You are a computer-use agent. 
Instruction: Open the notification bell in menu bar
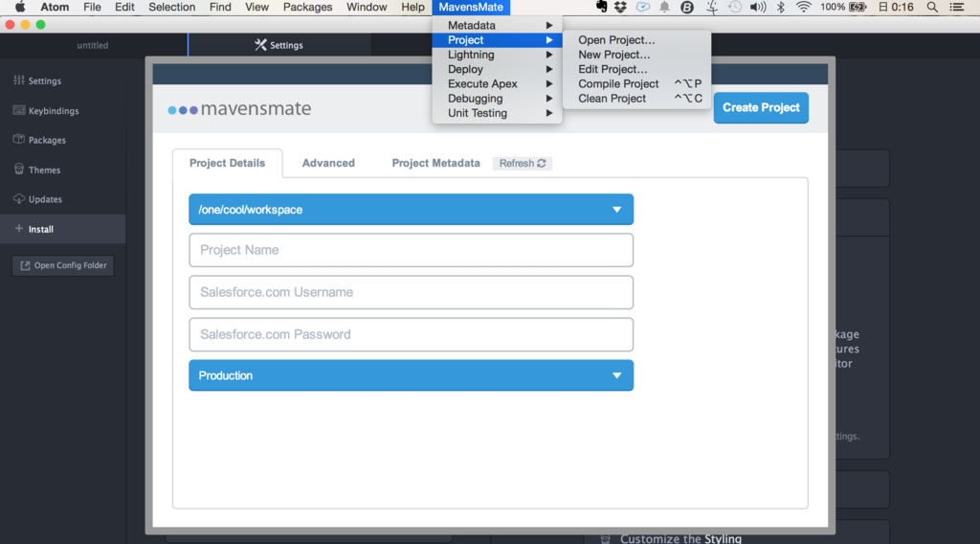664,7
